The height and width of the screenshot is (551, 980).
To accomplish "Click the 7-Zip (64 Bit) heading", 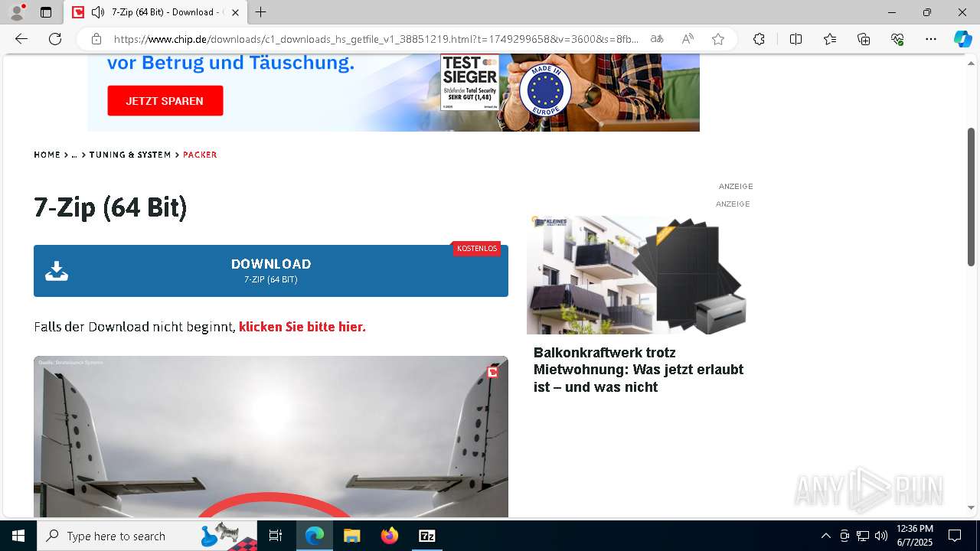I will pyautogui.click(x=110, y=207).
